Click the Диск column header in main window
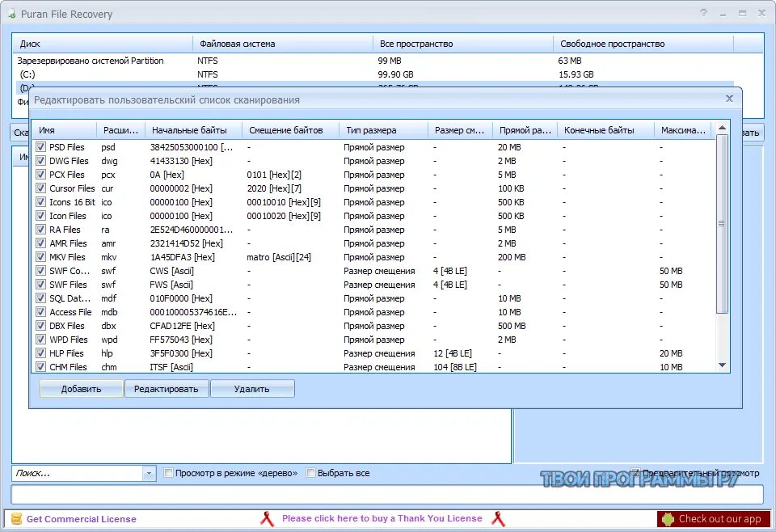The width and height of the screenshot is (776, 532). 103,44
